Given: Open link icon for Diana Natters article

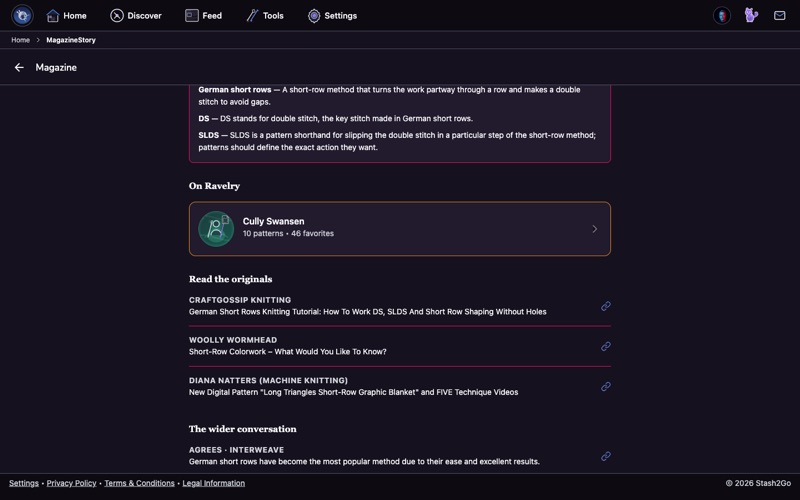Looking at the screenshot, I should 606,386.
